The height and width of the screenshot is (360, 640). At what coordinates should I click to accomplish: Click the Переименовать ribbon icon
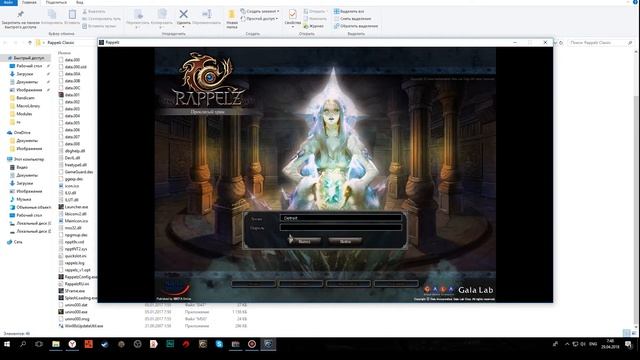pyautogui.click(x=207, y=14)
